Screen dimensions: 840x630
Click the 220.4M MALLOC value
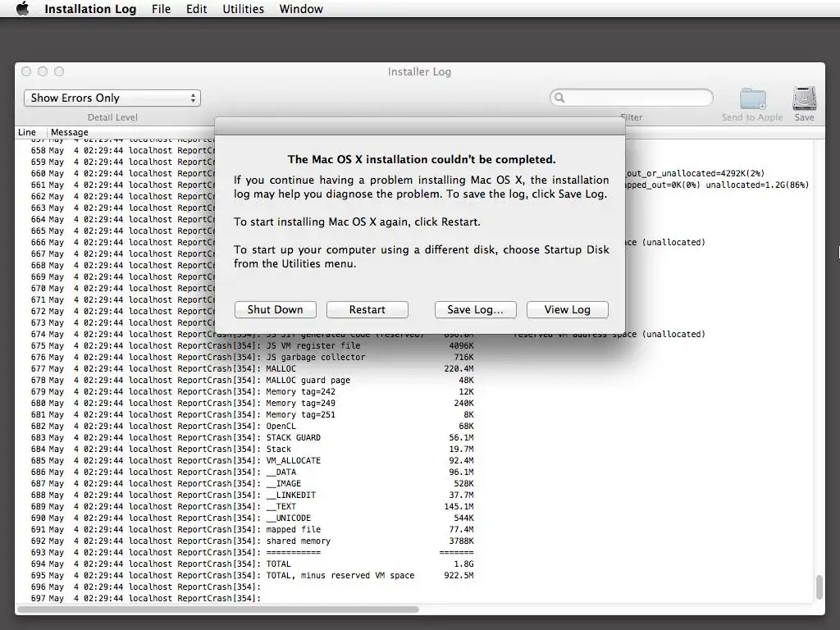tap(459, 368)
